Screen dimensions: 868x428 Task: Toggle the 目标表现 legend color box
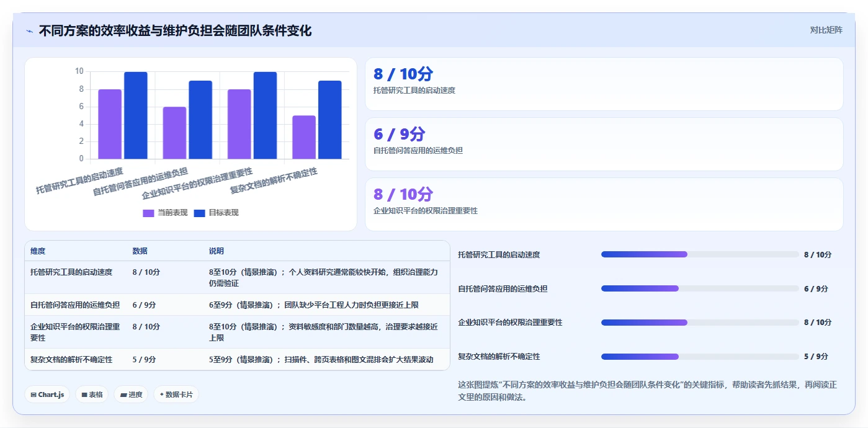click(x=199, y=213)
